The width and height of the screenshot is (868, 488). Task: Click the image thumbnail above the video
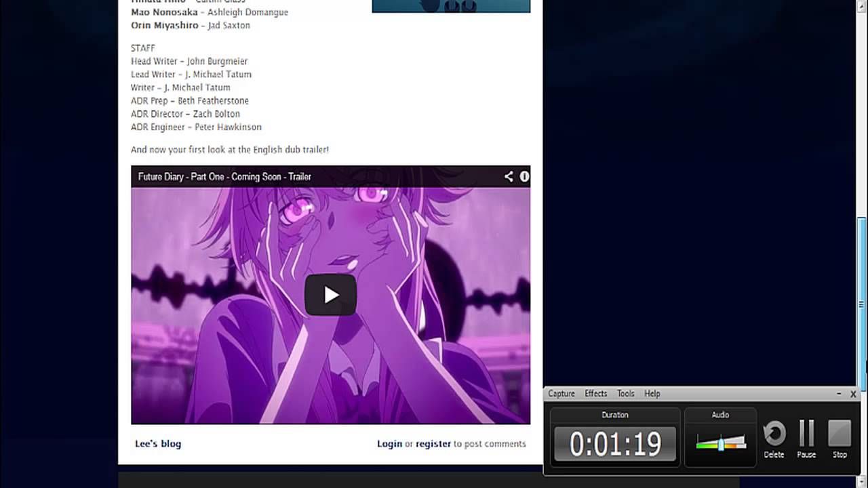point(451,6)
